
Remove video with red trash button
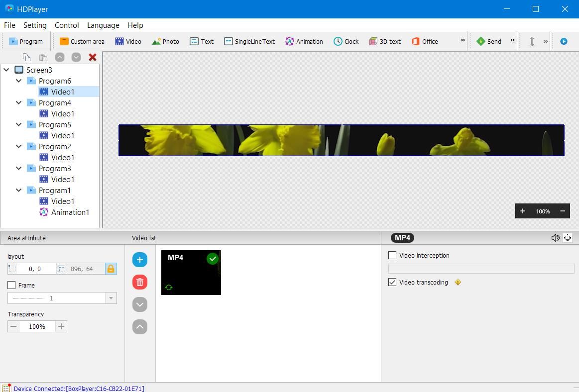click(x=140, y=282)
